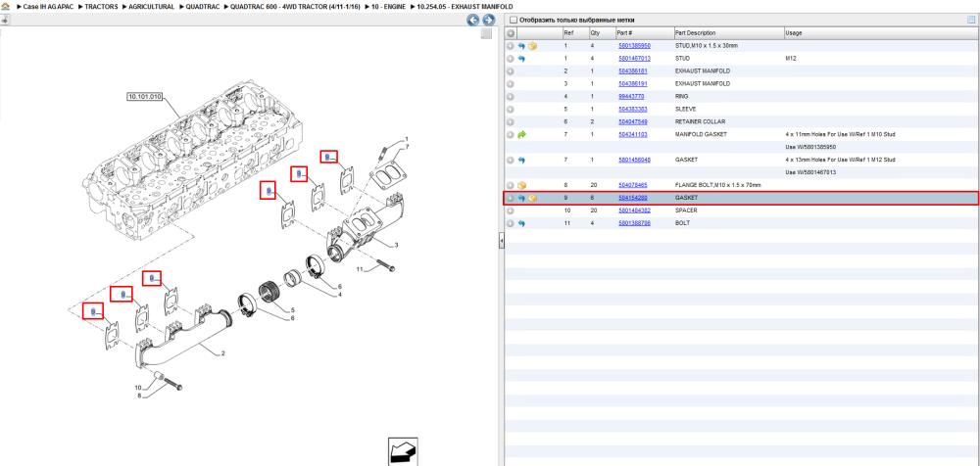Click plus icon on FLANGE BOLT row
The height and width of the screenshot is (466, 980).
tap(511, 186)
